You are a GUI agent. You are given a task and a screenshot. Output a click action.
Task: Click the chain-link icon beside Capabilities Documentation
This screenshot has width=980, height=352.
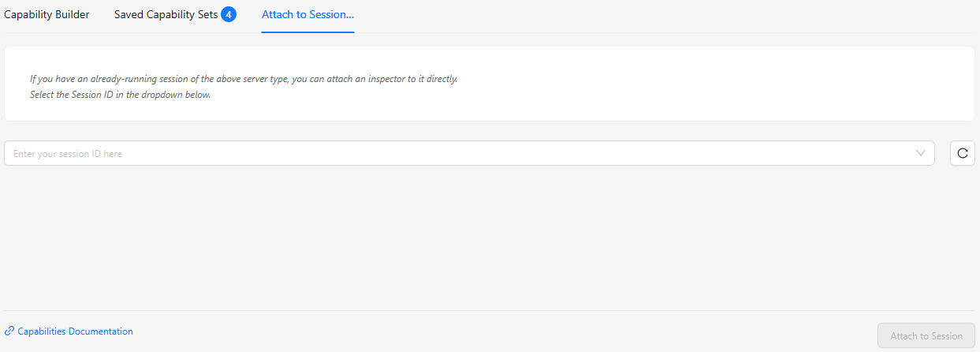pyautogui.click(x=9, y=331)
